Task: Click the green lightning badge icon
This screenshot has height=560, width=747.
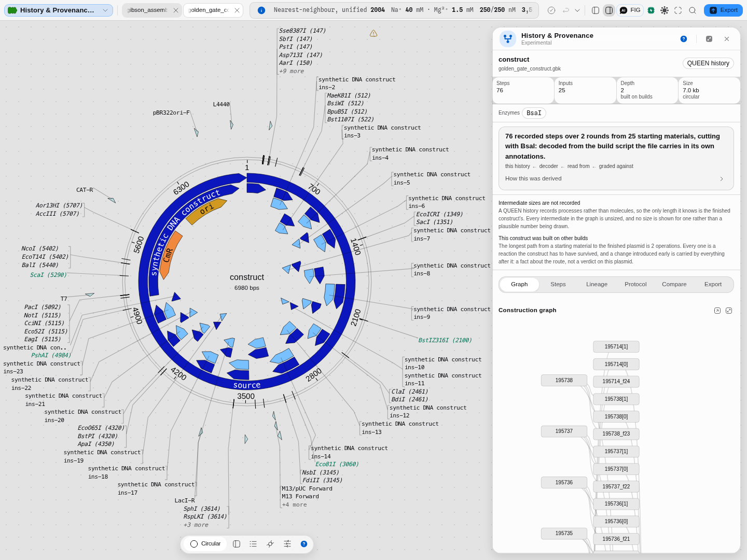Action: [x=651, y=10]
